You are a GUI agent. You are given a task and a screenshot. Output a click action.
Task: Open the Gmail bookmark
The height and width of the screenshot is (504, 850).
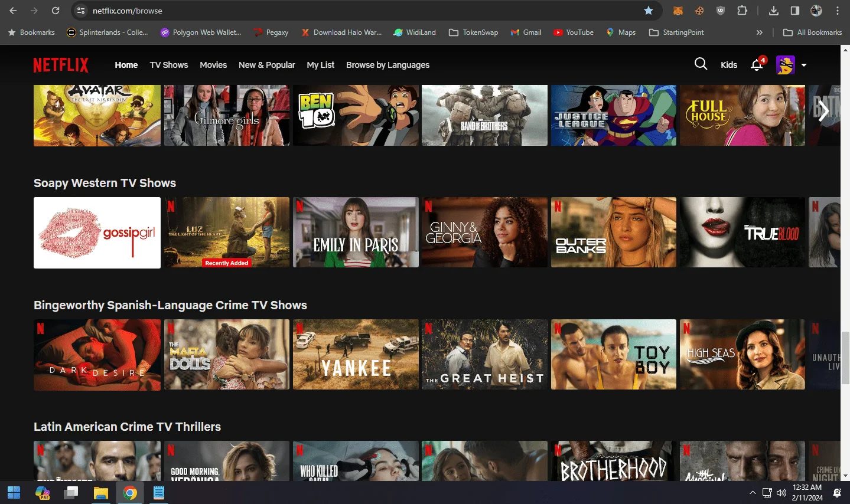[526, 32]
